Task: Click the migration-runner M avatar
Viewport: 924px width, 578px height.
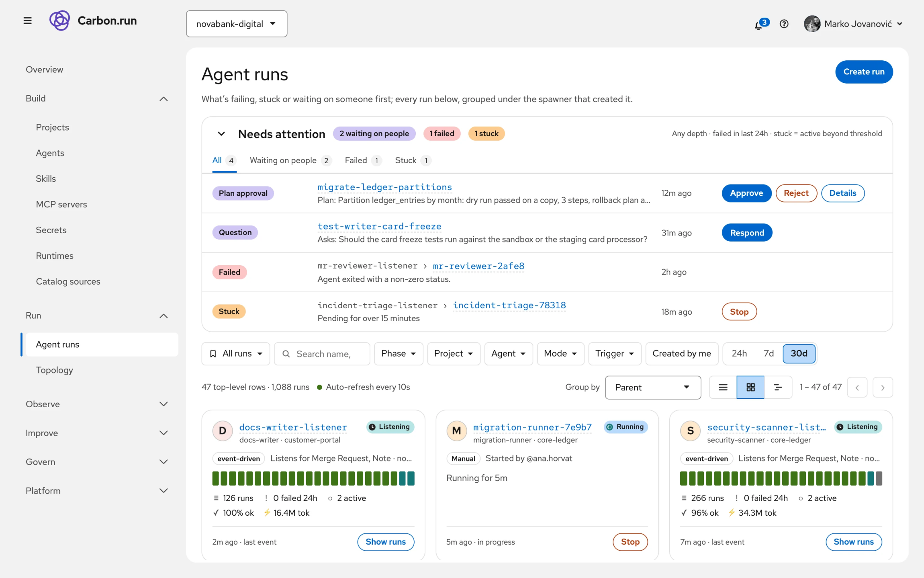Action: tap(456, 431)
